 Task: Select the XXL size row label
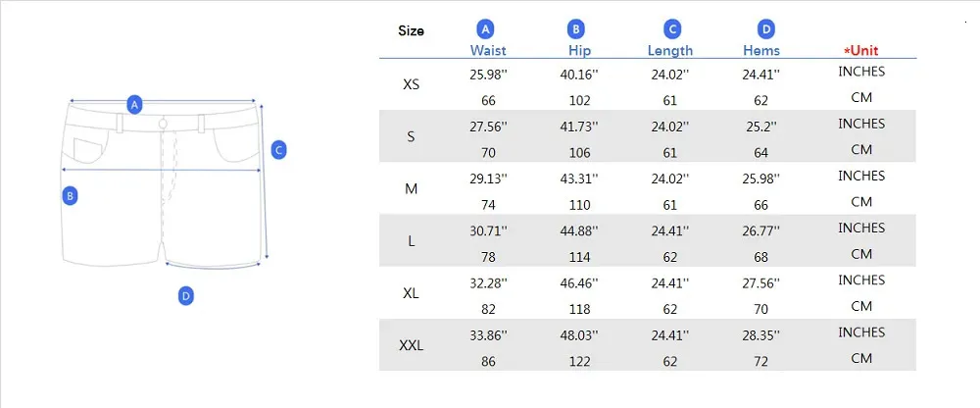412,345
